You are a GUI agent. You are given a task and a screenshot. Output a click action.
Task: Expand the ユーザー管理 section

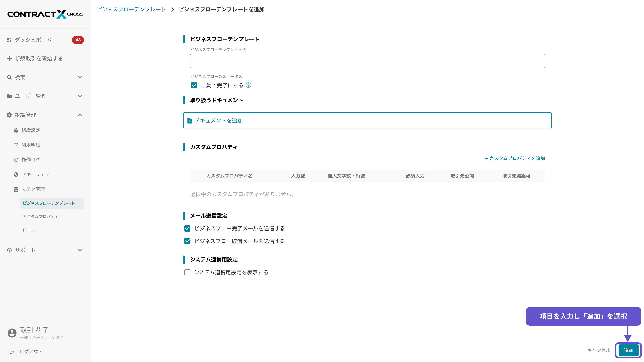point(80,96)
